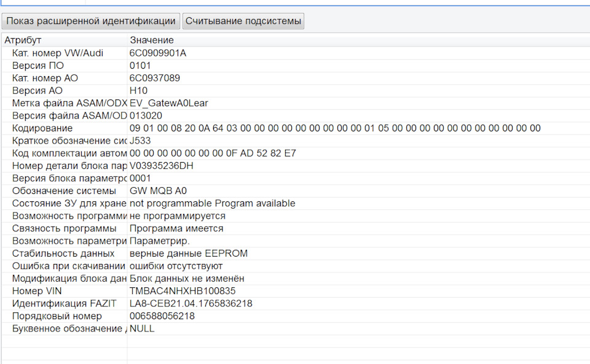Screen dimensions: 590x364
Task: Select the value EV_GatewA0Lear
Action: (169, 103)
